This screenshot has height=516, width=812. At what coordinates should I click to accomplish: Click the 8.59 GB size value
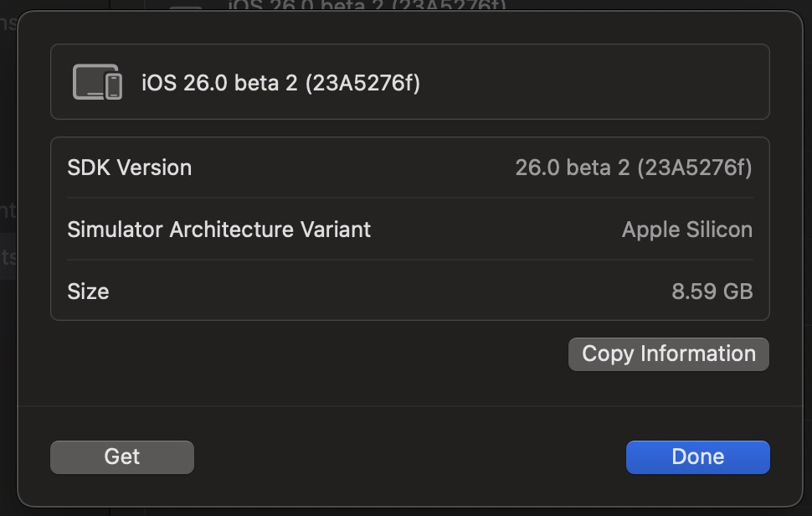(712, 292)
